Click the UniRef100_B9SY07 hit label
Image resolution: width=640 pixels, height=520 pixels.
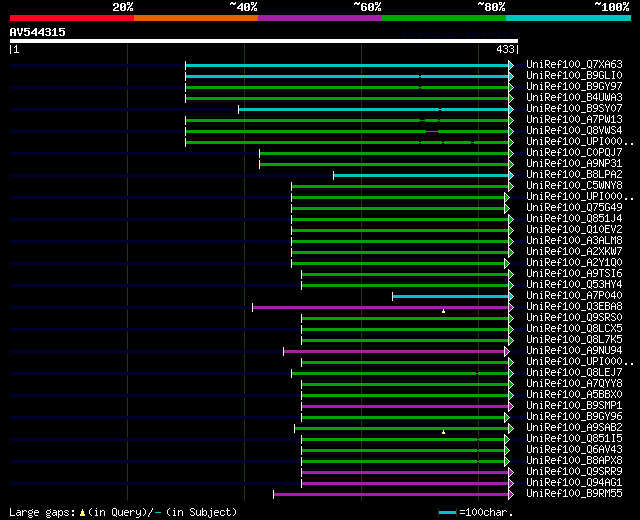pyautogui.click(x=574, y=109)
